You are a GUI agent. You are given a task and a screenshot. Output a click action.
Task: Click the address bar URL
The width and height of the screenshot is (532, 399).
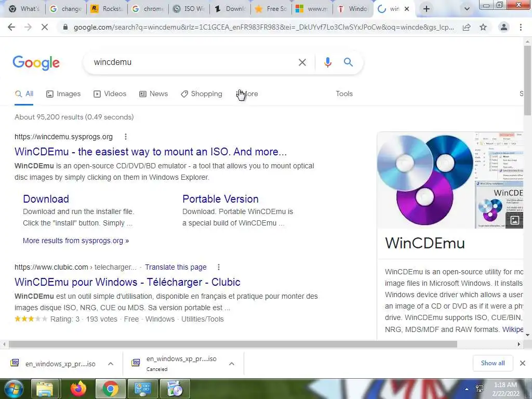click(263, 27)
